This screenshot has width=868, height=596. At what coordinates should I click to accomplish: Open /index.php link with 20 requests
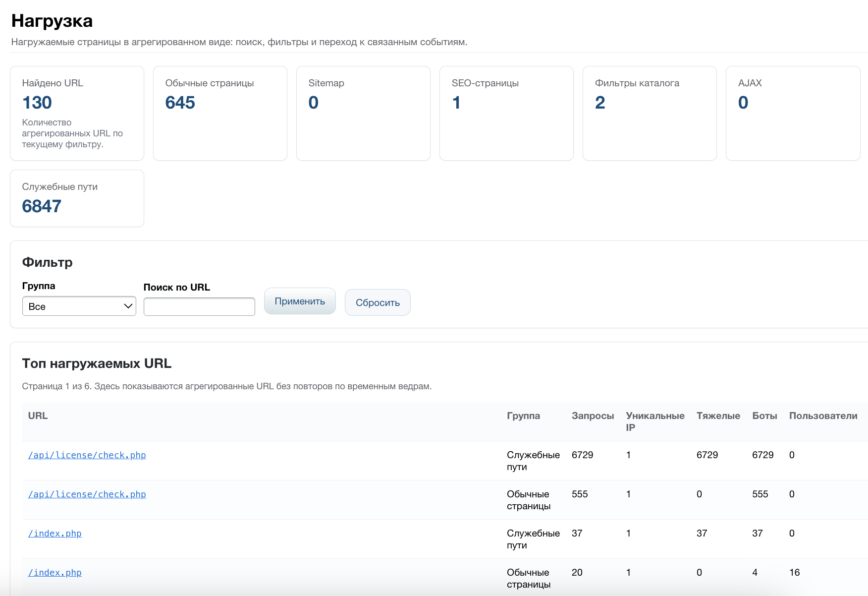pyautogui.click(x=55, y=573)
